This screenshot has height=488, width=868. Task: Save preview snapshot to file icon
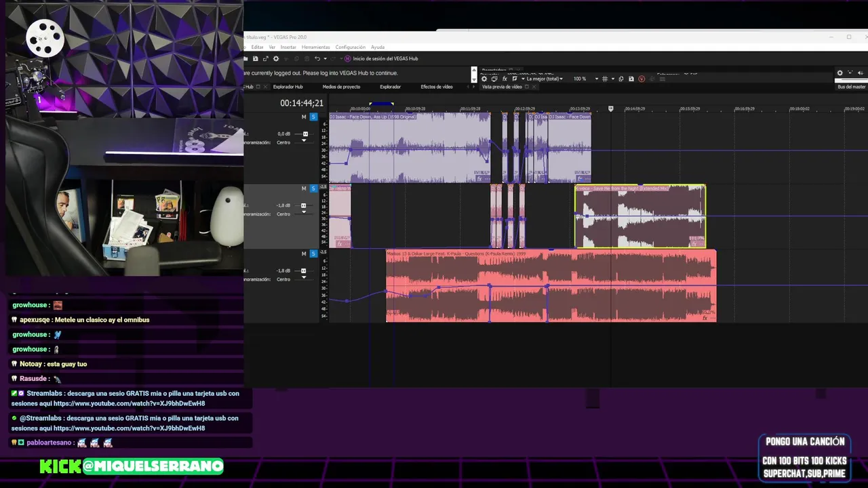coord(631,79)
